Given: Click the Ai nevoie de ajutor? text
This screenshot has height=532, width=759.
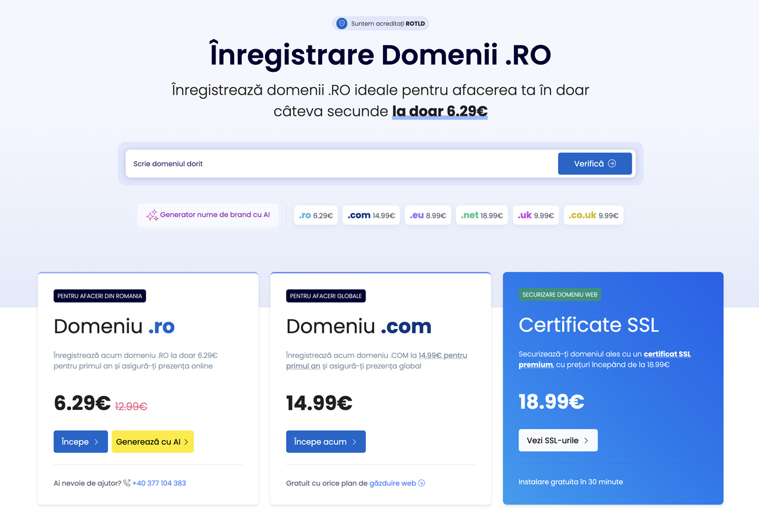Looking at the screenshot, I should [88, 483].
